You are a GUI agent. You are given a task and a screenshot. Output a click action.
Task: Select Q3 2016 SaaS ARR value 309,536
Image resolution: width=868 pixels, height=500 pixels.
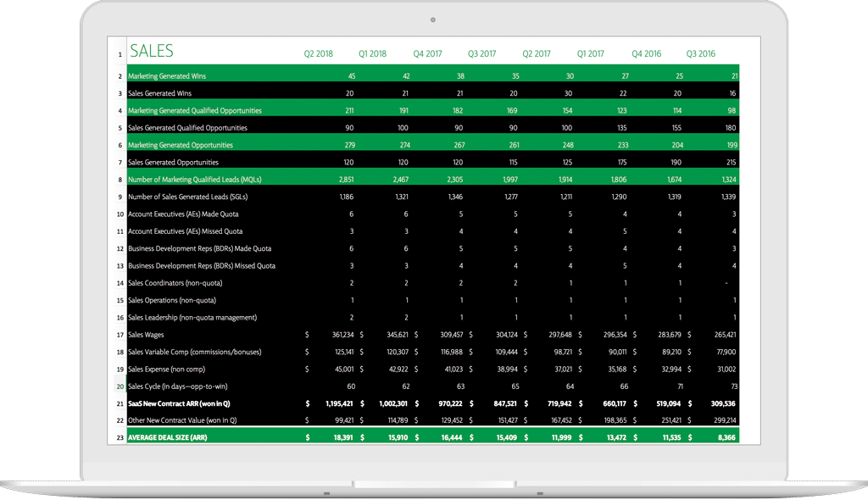point(723,403)
